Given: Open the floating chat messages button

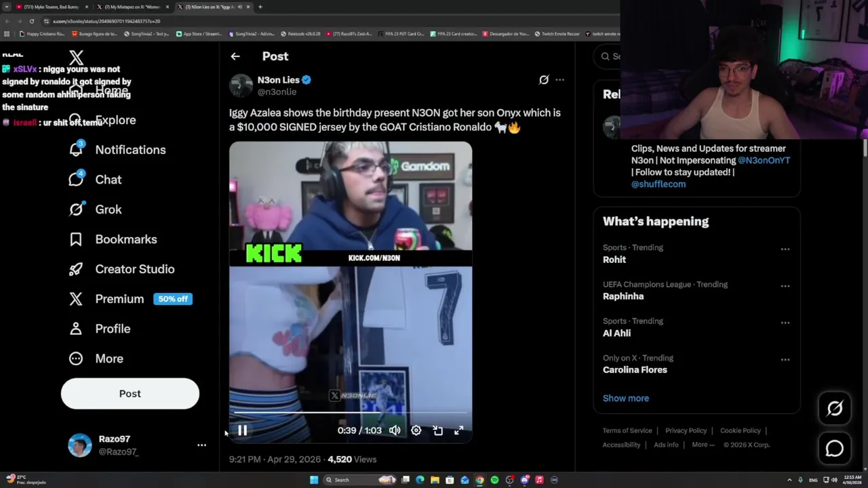Looking at the screenshot, I should point(835,448).
